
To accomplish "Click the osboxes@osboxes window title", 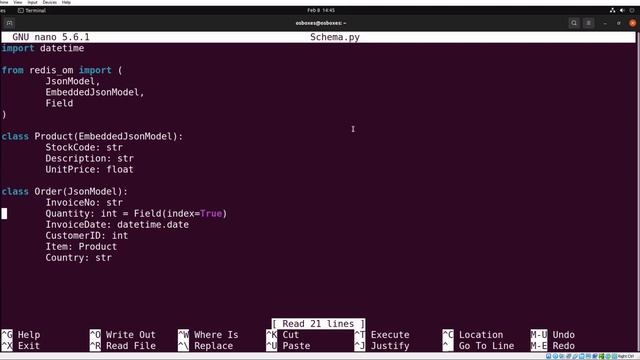I will click(321, 23).
